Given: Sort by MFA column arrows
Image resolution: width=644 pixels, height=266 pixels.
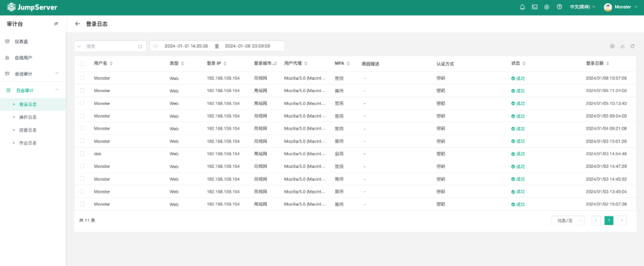Looking at the screenshot, I should click(348, 63).
